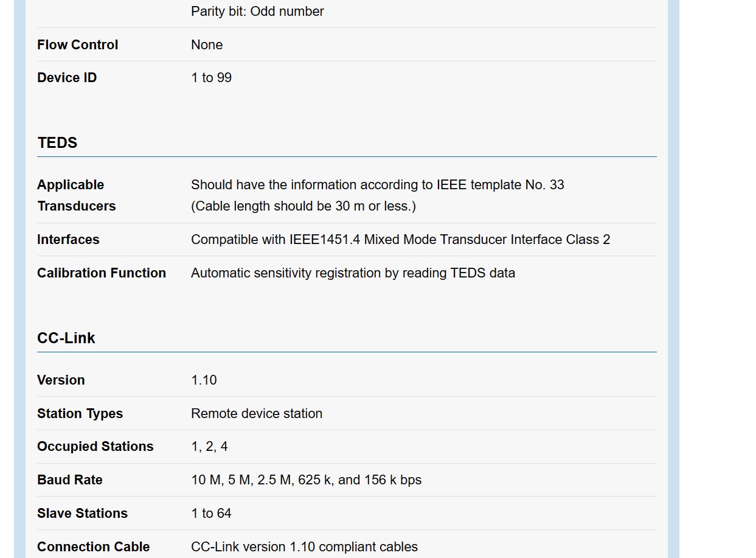
Task: Click the Device ID label
Action: (67, 78)
